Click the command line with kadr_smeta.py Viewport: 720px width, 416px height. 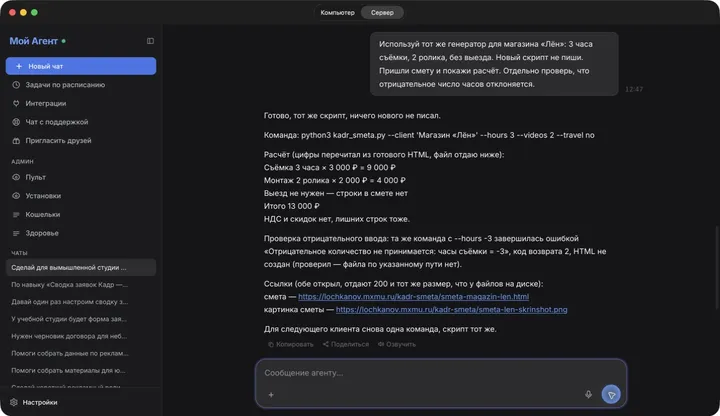point(429,135)
